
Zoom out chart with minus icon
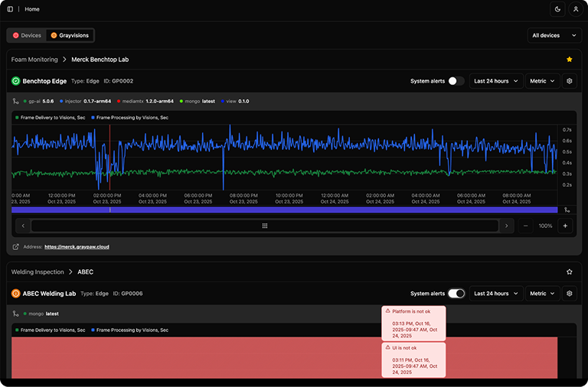click(526, 226)
